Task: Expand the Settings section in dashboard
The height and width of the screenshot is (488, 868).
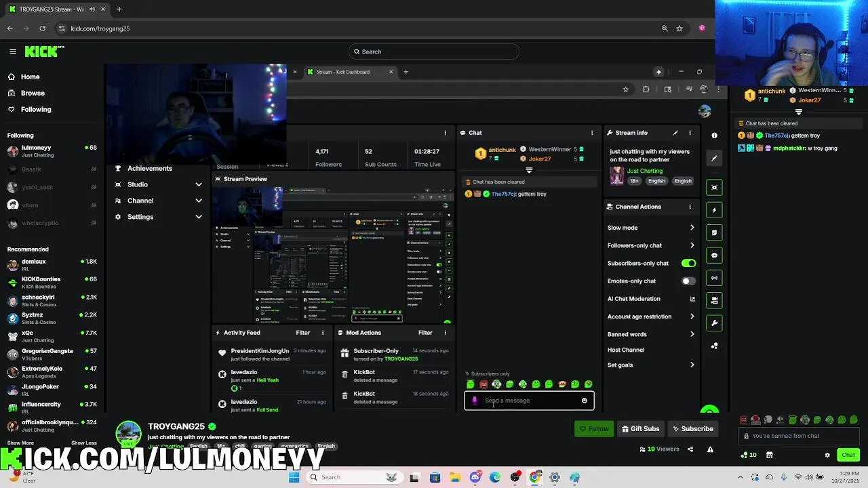Action: coord(158,217)
